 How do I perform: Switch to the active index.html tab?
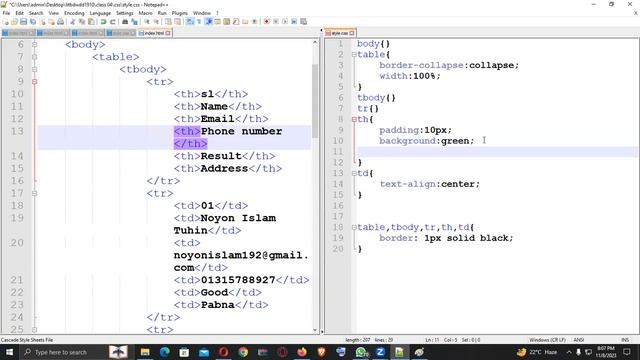pos(154,33)
